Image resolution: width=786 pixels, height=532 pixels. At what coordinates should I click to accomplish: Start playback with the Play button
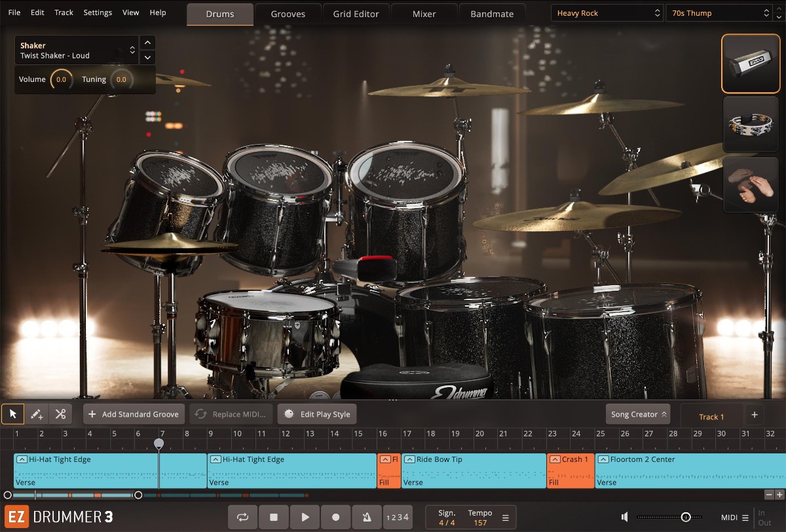(305, 517)
